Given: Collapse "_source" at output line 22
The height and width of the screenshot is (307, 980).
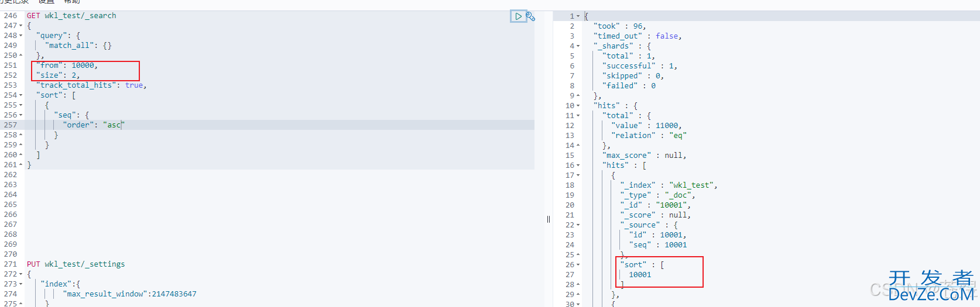Looking at the screenshot, I should 578,225.
